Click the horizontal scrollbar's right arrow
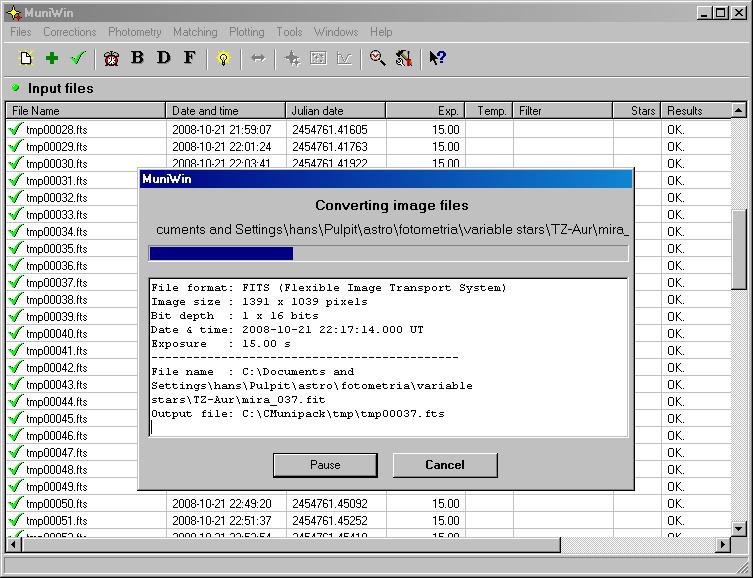 click(x=722, y=544)
